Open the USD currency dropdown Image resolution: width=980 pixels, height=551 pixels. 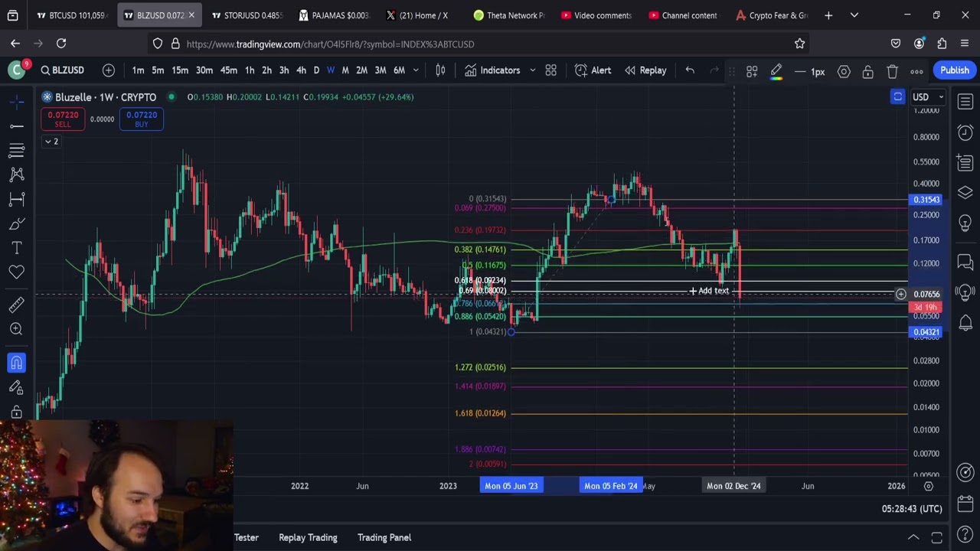point(927,97)
